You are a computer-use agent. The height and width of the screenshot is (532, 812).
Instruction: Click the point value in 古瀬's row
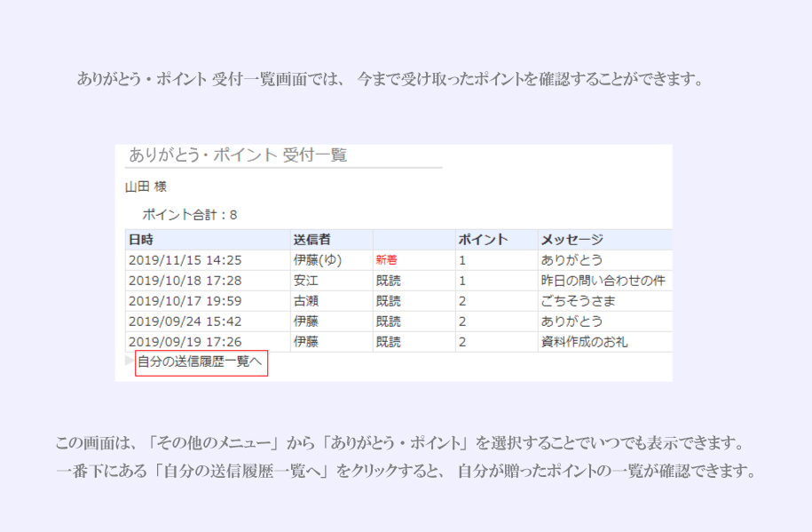point(462,301)
